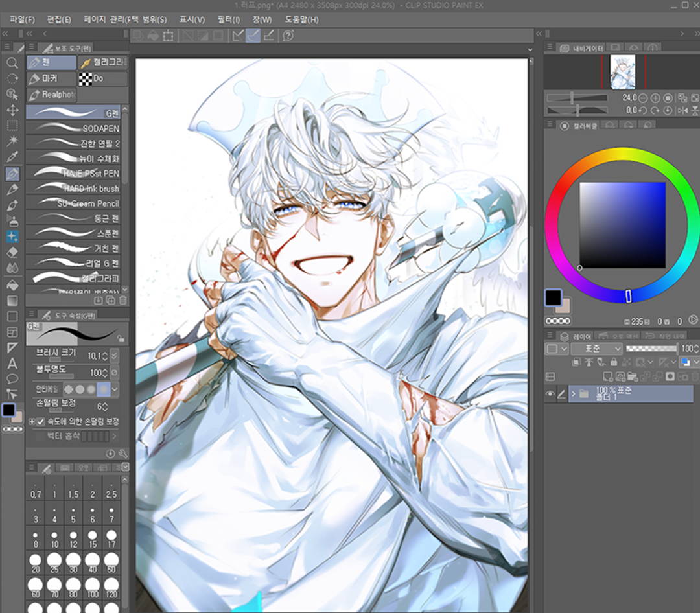Select the Eraser tool
Screen dimensions: 700x613
pos(12,252)
